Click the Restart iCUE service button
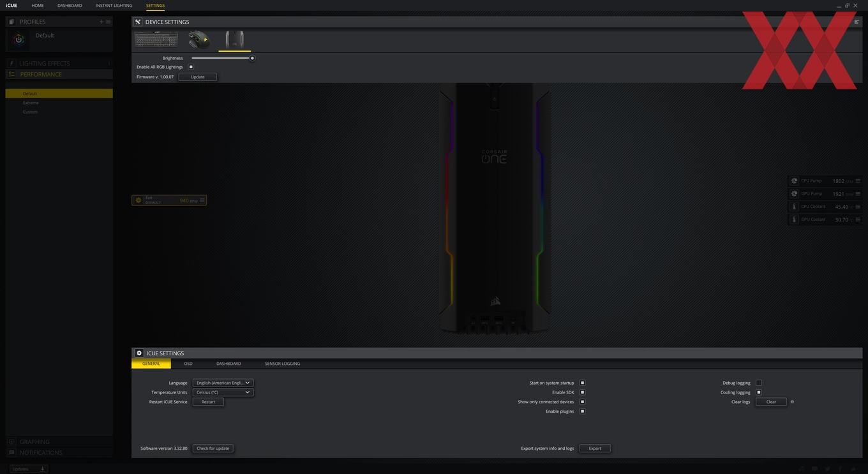 tap(208, 402)
